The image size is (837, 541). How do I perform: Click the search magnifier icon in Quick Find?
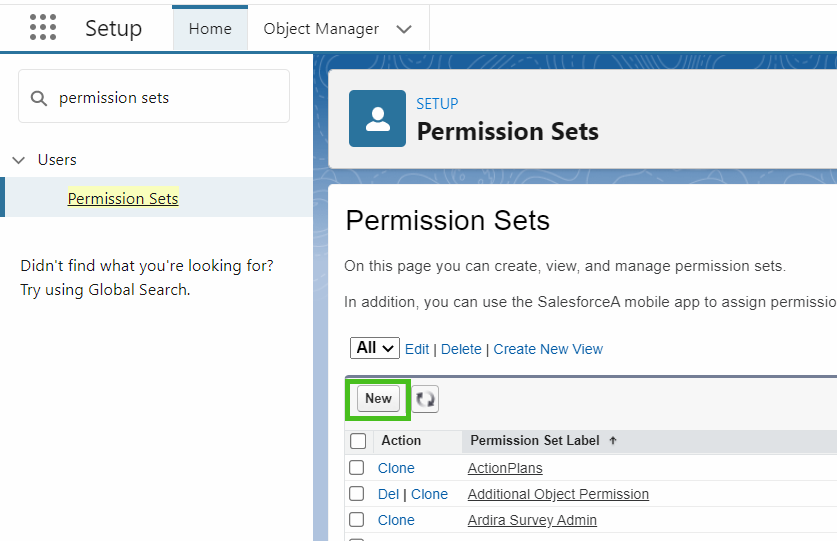coord(39,98)
